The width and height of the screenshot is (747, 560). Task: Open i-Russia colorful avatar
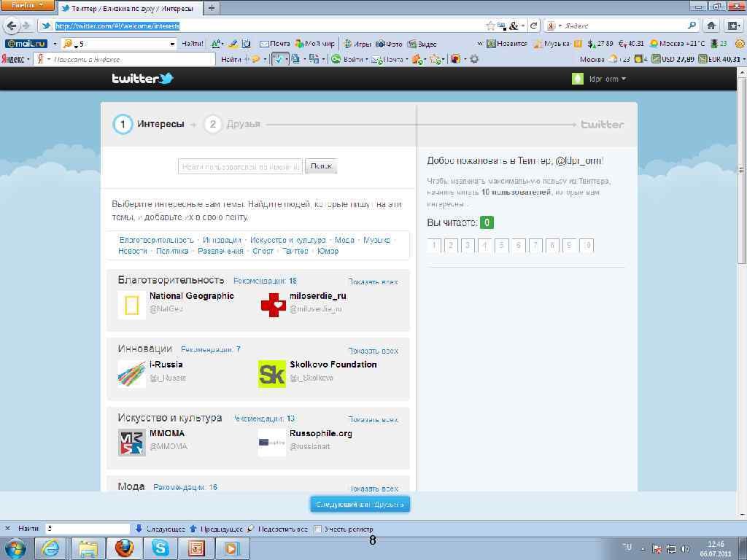click(132, 374)
